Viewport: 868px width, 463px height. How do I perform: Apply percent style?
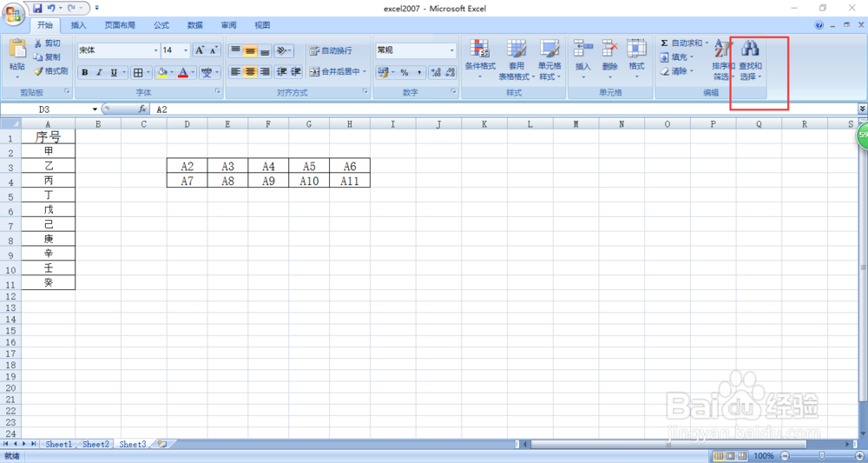pos(404,73)
